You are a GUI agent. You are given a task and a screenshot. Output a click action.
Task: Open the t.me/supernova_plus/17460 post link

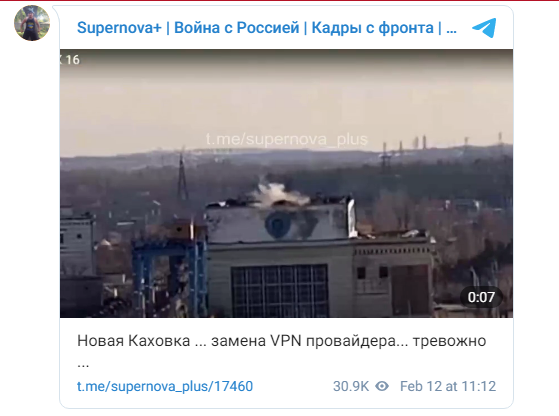click(x=165, y=386)
